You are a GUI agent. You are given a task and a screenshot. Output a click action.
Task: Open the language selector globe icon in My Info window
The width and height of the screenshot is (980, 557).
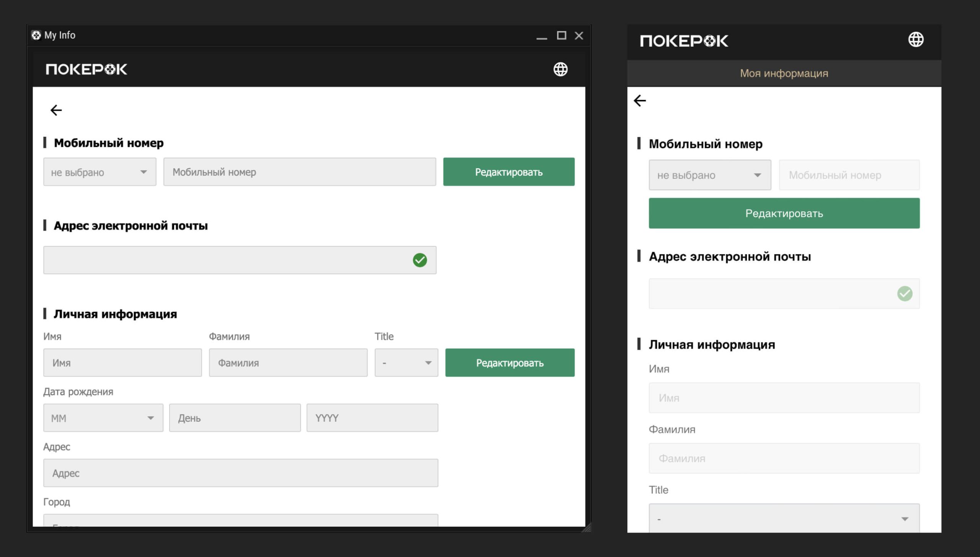coord(560,69)
